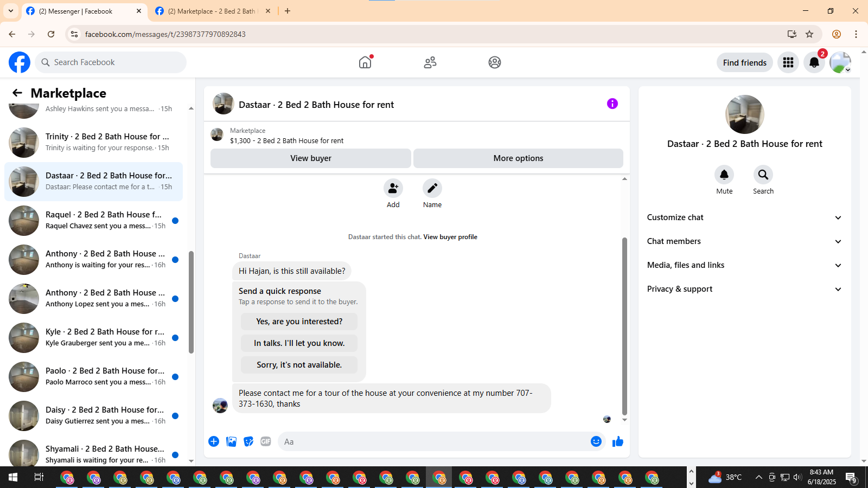Viewport: 868px width, 488px height.
Task: Click the chat messages scrollbar
Action: (x=624, y=325)
